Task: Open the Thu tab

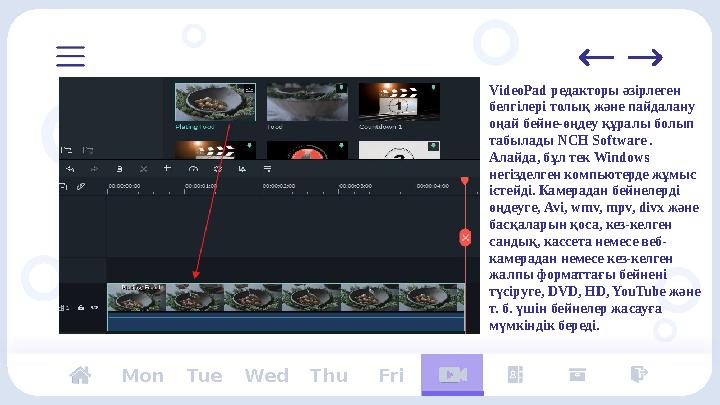Action: point(329,376)
